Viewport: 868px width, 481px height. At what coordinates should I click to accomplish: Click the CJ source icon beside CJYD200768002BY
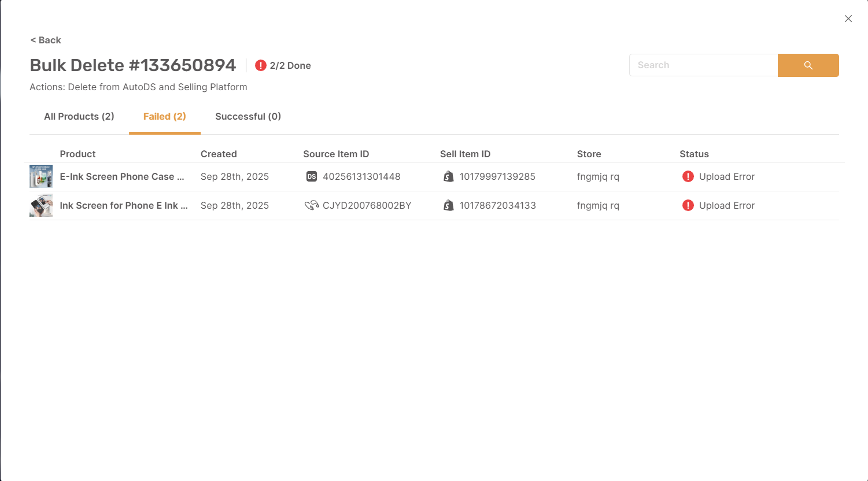[x=312, y=206]
